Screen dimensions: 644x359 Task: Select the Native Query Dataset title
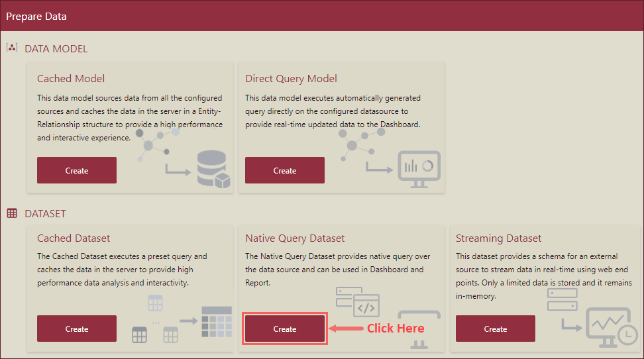click(295, 238)
